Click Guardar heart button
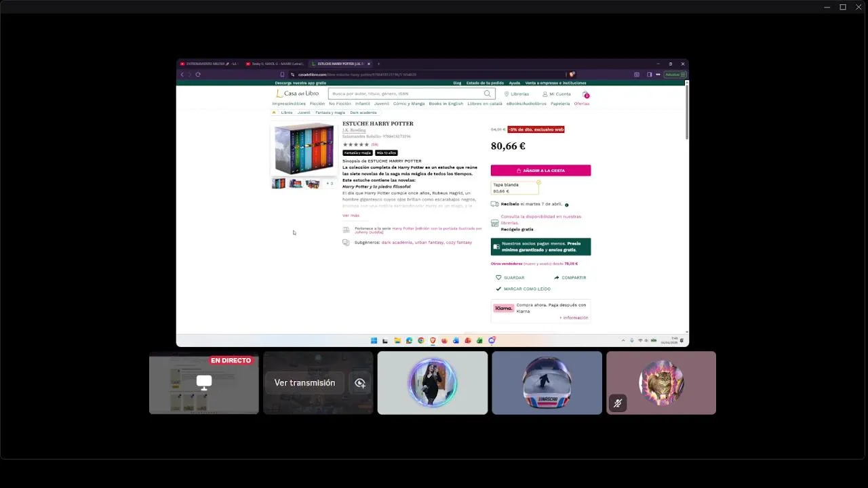 [x=510, y=278]
